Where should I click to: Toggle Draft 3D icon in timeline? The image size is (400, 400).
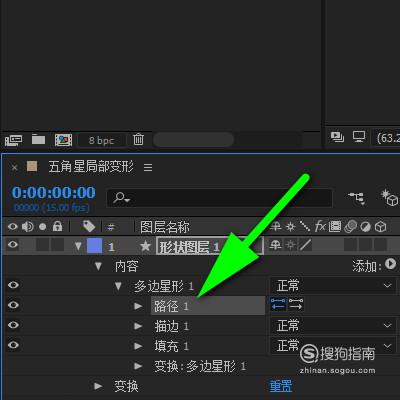pos(389,197)
